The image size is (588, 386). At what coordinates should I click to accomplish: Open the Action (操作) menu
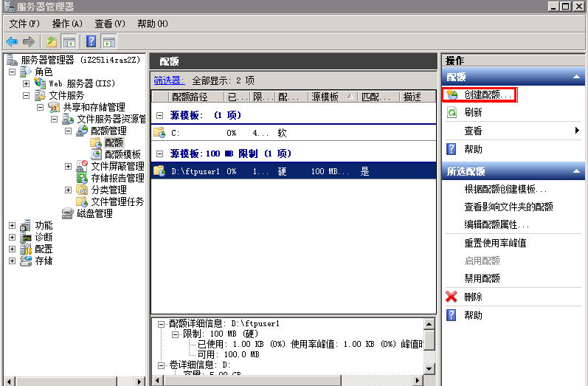[x=66, y=24]
